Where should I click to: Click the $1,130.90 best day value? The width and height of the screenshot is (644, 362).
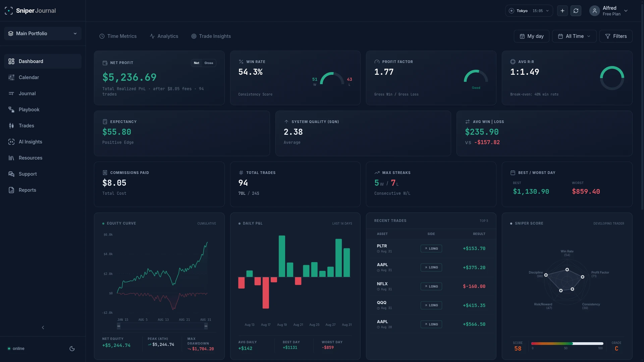pyautogui.click(x=531, y=192)
